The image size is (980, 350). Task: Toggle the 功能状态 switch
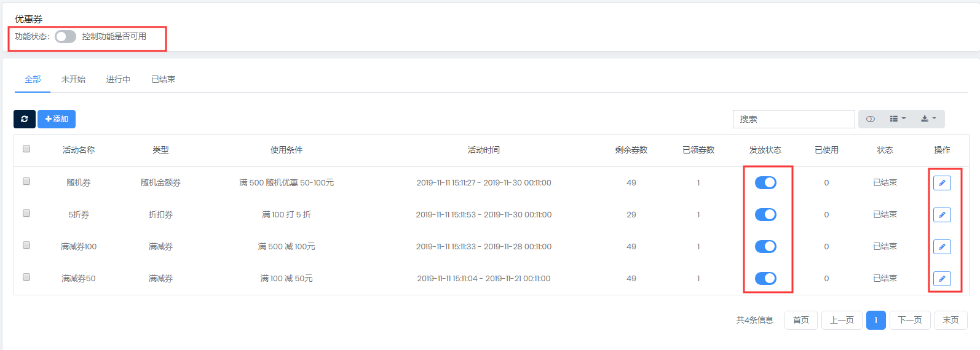point(65,37)
